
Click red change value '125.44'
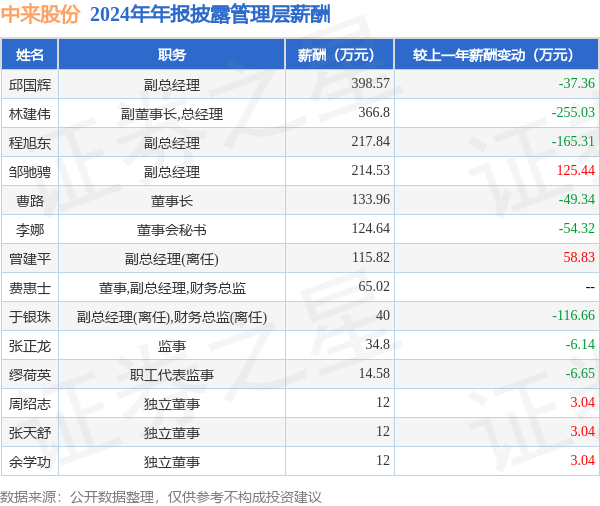pyautogui.click(x=576, y=170)
